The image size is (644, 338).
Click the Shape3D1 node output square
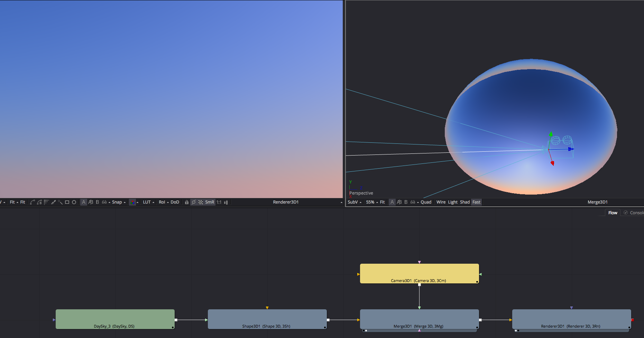[328, 320]
